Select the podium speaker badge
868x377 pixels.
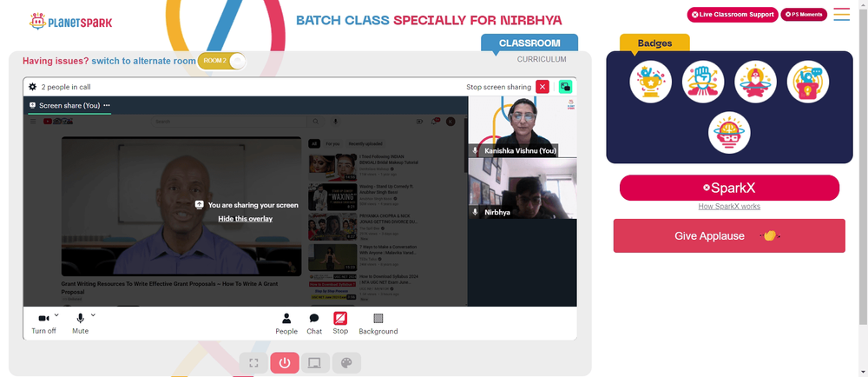(807, 82)
